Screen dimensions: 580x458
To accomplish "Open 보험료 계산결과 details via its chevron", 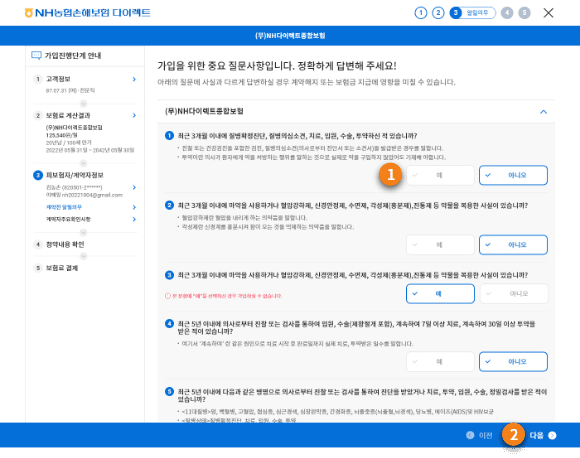I will pos(134,115).
